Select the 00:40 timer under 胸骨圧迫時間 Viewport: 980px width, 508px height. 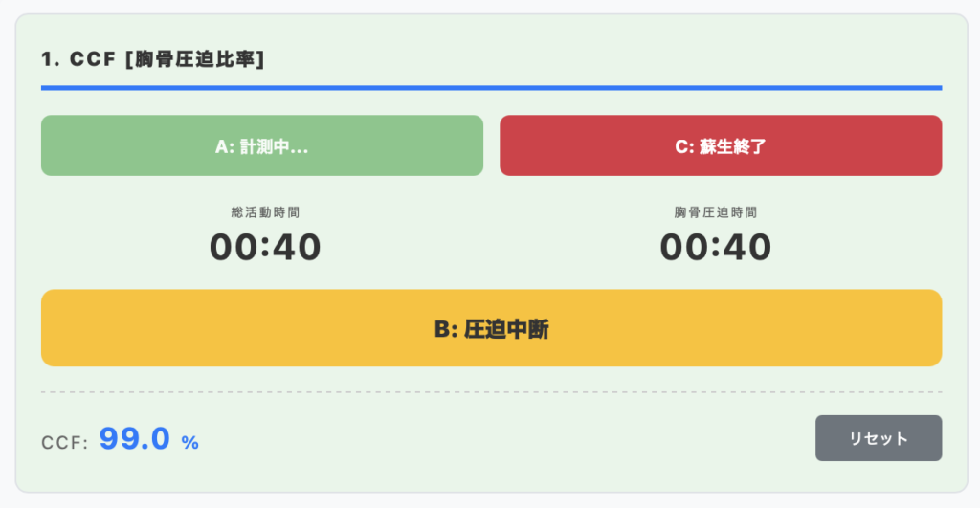pyautogui.click(x=715, y=248)
